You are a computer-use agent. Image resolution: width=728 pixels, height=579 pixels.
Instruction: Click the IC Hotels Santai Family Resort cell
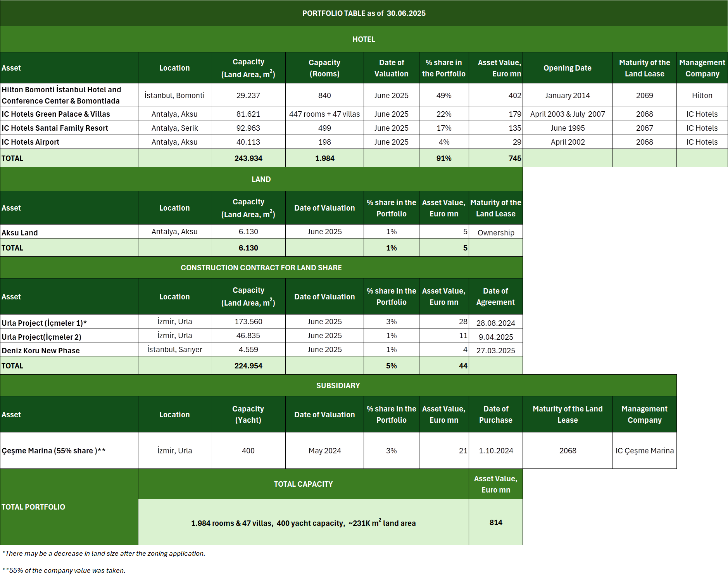(69, 128)
